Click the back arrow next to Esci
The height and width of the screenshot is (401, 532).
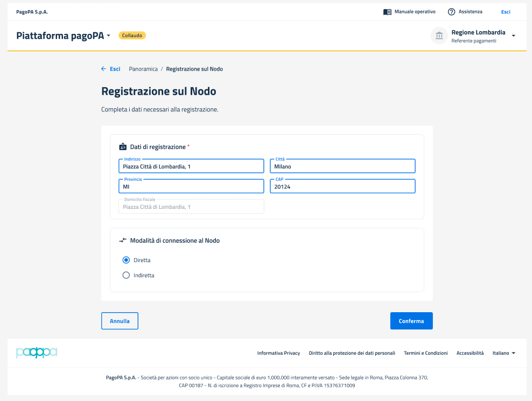tap(103, 69)
